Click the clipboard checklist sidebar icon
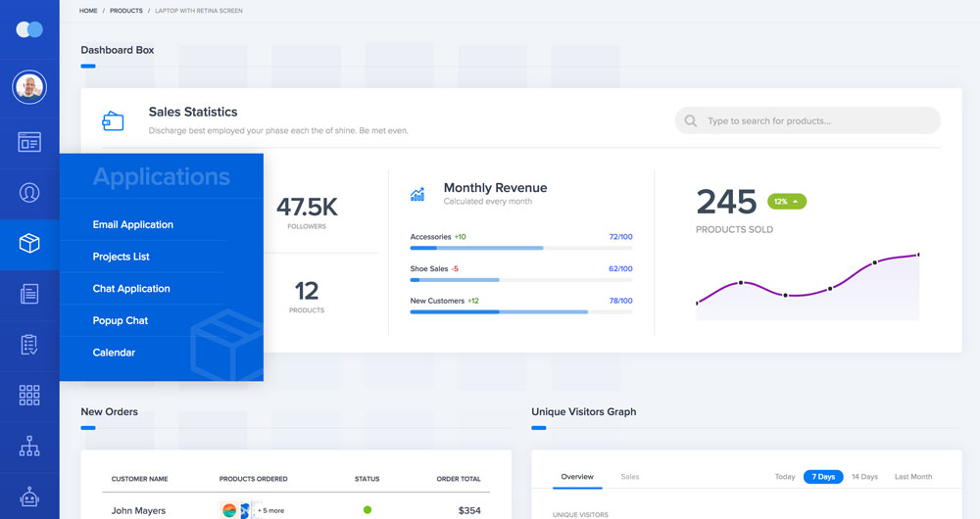Image resolution: width=980 pixels, height=519 pixels. (x=29, y=345)
